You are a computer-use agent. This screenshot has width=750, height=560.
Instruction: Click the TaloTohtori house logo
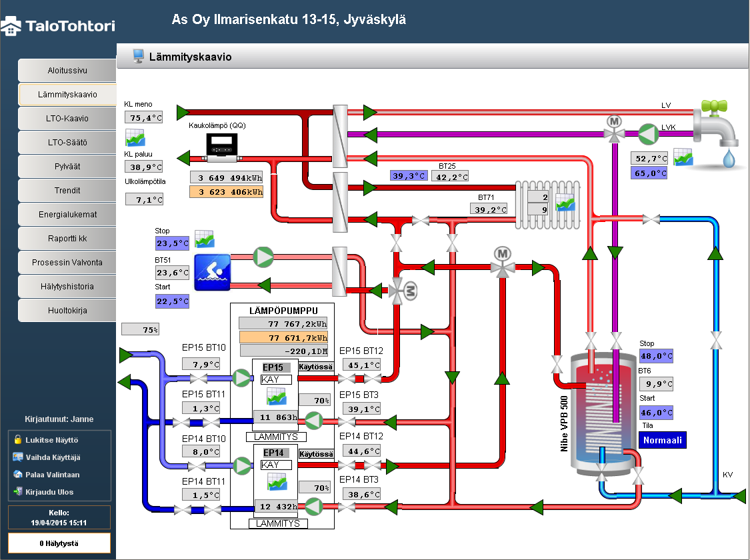click(11, 26)
